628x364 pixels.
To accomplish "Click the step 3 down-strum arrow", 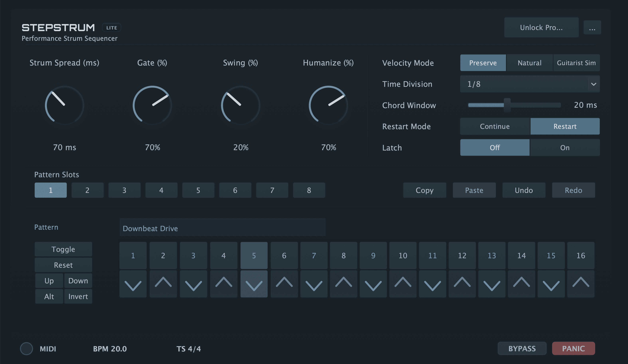I will 193,284.
